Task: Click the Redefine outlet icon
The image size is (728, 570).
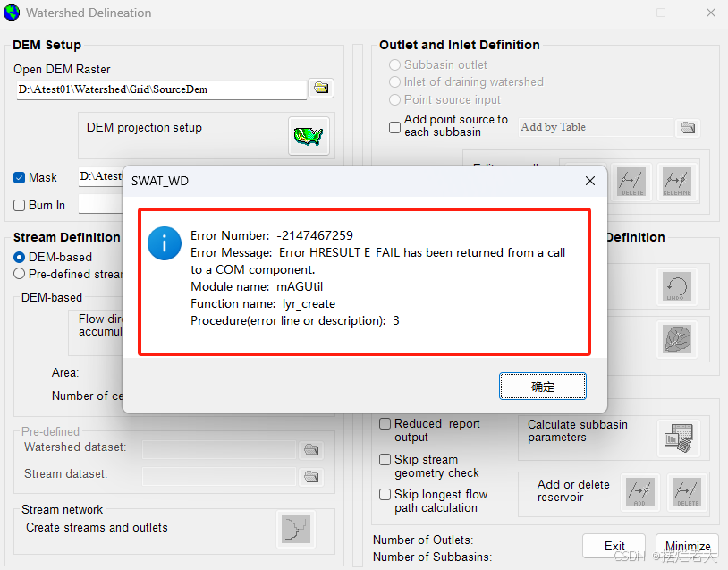Action: 676,181
